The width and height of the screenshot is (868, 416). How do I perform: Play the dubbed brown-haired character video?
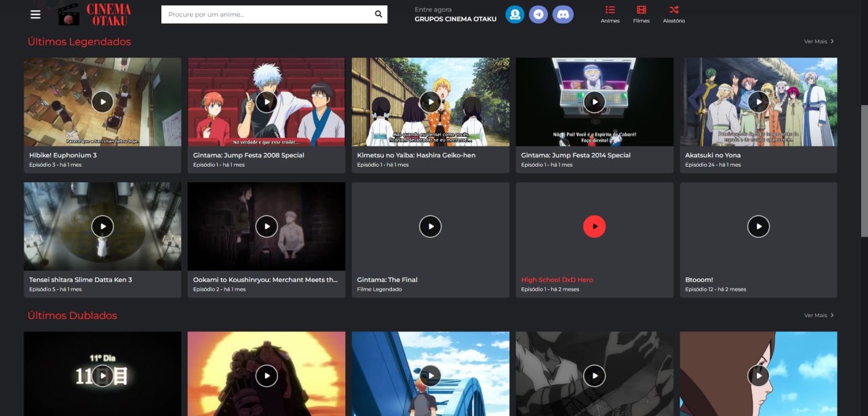coord(759,375)
